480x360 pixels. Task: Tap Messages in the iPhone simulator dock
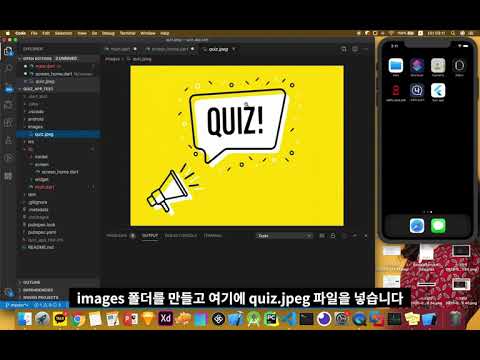(438, 226)
